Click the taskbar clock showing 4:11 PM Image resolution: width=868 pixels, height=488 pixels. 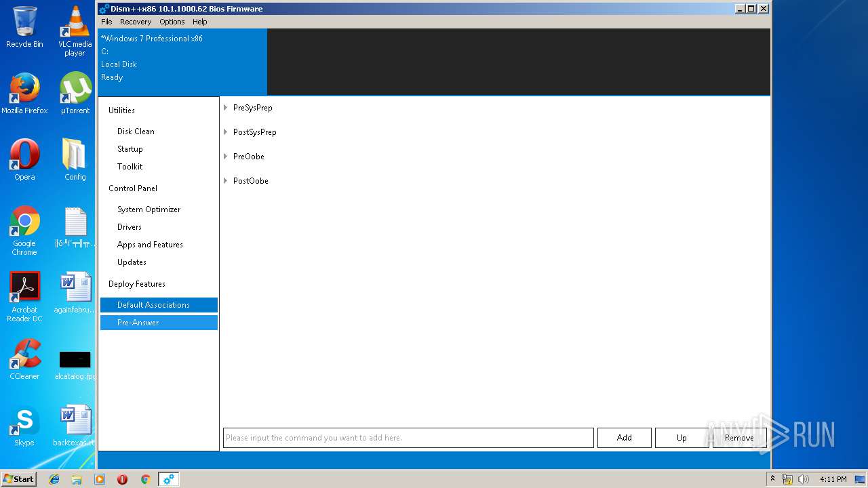coord(833,479)
